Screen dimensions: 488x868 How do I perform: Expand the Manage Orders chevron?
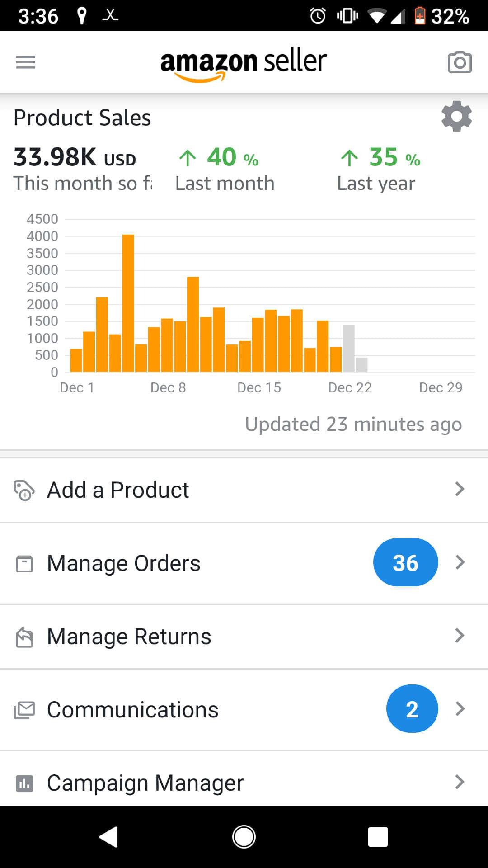[460, 562]
